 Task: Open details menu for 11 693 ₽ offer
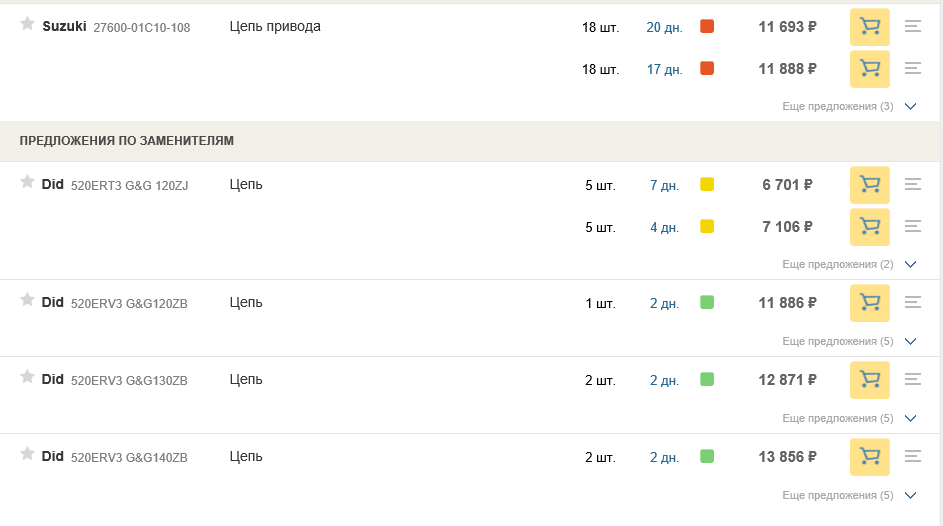coord(913,26)
